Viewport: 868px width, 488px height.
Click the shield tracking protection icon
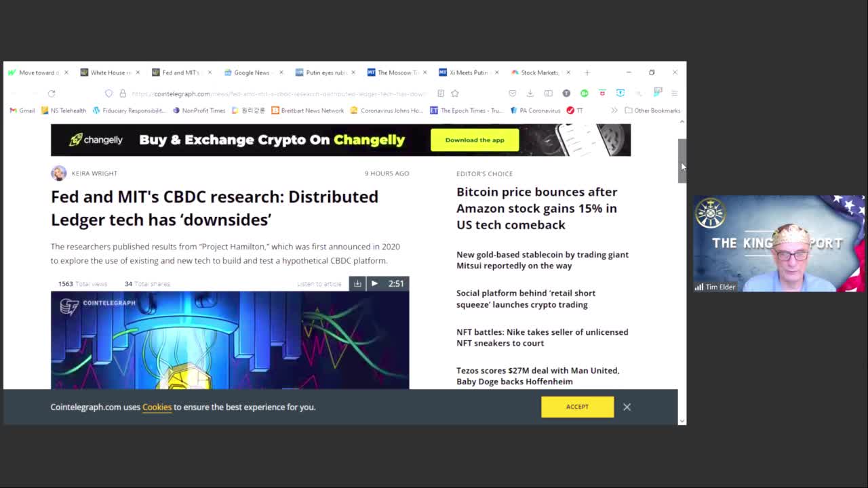[108, 94]
